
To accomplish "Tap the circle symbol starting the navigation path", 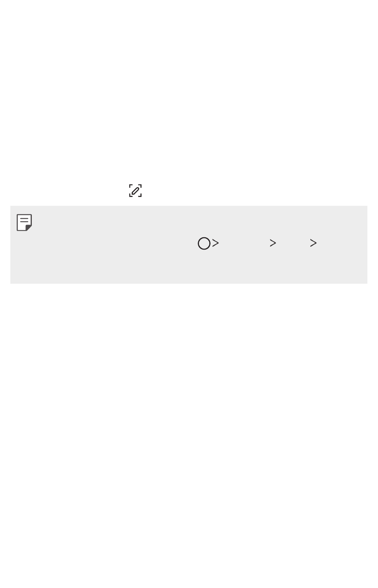I will (x=204, y=243).
